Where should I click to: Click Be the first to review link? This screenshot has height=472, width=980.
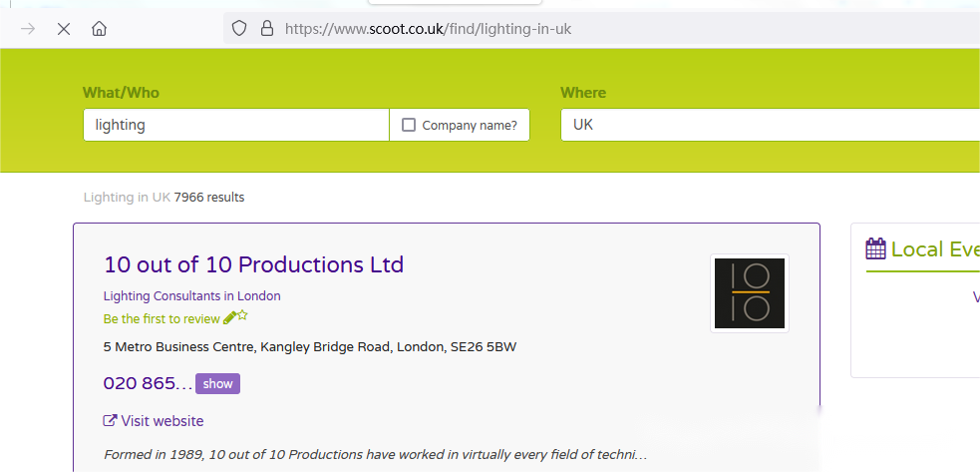tap(162, 319)
